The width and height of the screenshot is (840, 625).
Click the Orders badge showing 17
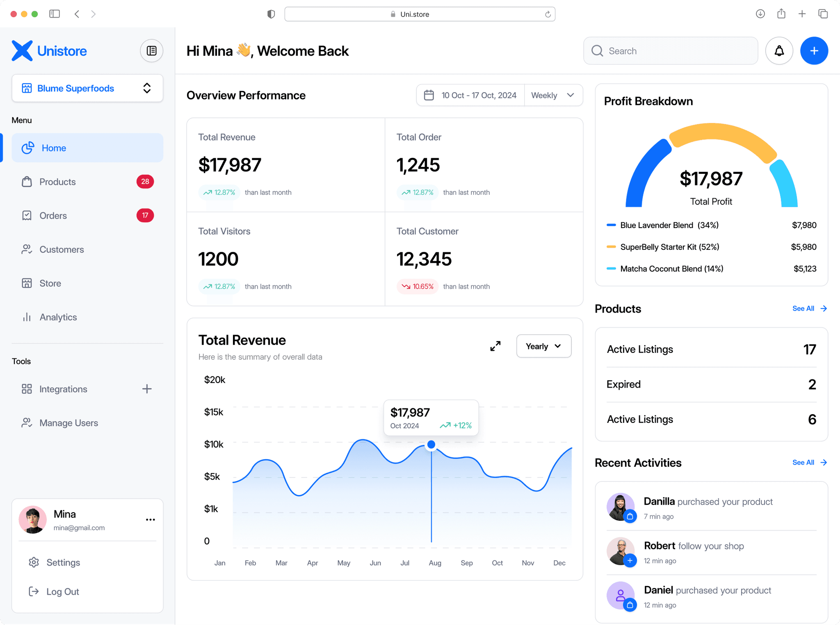pyautogui.click(x=145, y=215)
